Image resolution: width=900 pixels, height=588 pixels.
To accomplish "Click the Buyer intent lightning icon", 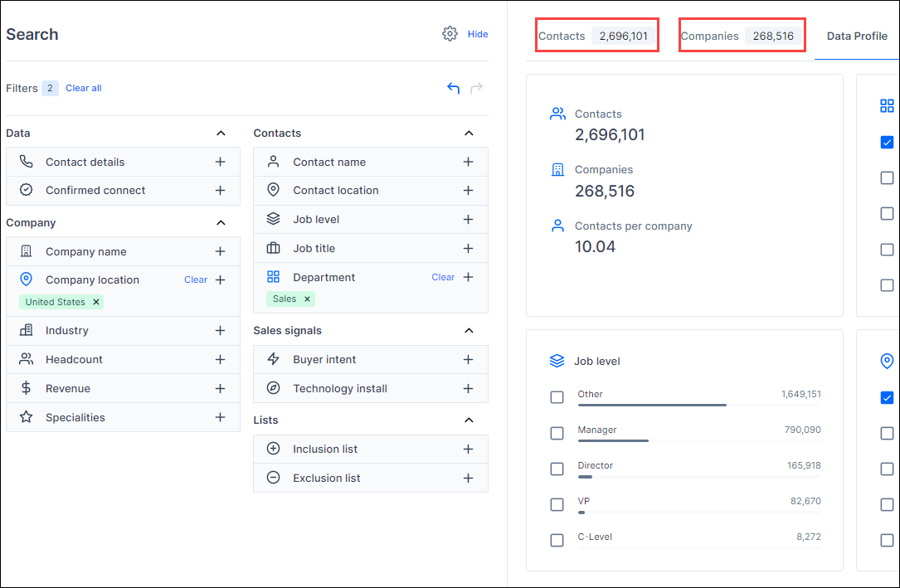I will 273,359.
